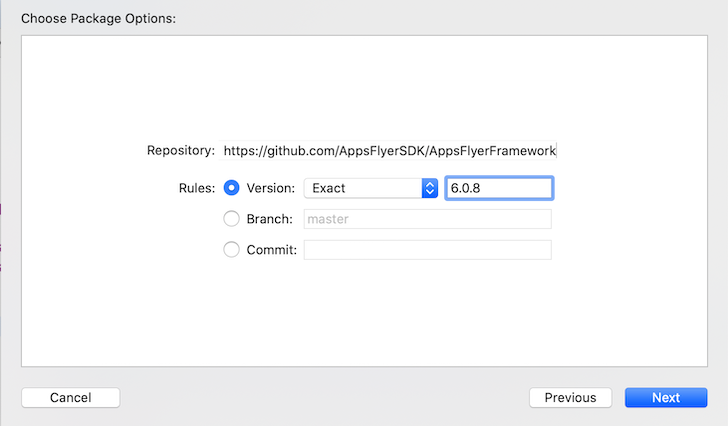Select the Commit rule radio button
728x426 pixels.
tap(231, 250)
